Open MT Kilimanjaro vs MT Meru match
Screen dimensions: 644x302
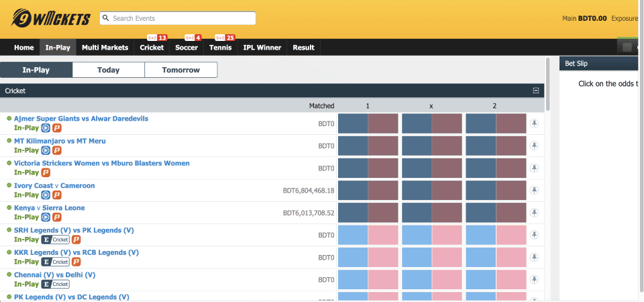tap(60, 141)
